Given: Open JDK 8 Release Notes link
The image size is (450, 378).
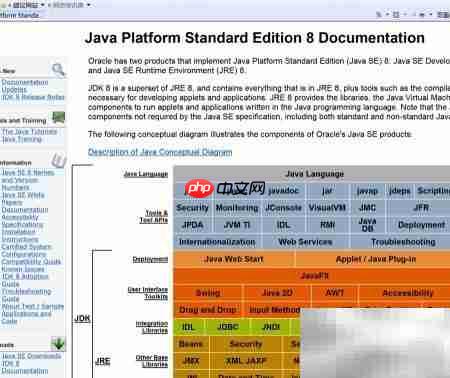Looking at the screenshot, I should tap(33, 97).
